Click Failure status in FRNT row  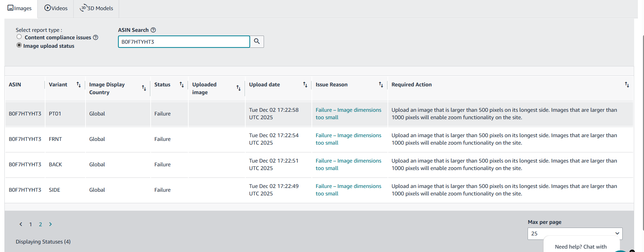pyautogui.click(x=163, y=139)
